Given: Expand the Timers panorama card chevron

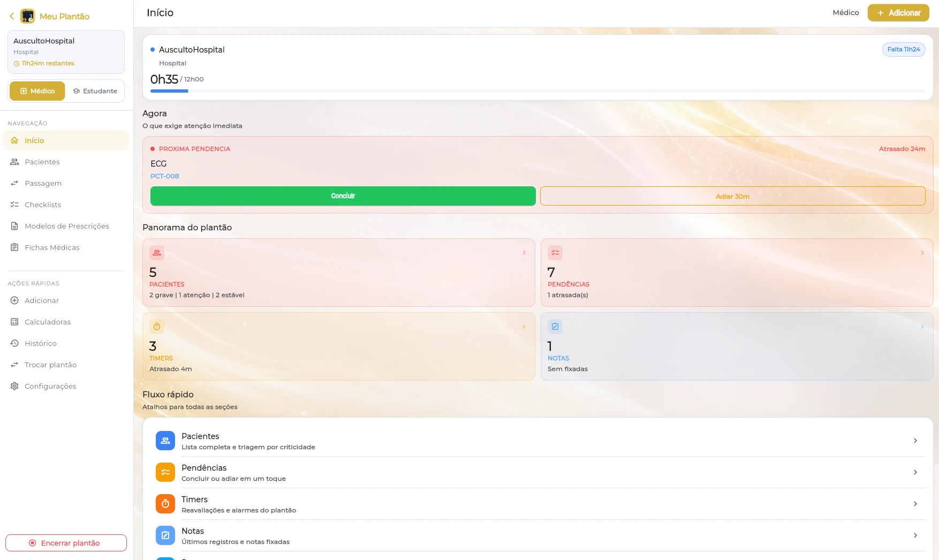Looking at the screenshot, I should point(524,327).
